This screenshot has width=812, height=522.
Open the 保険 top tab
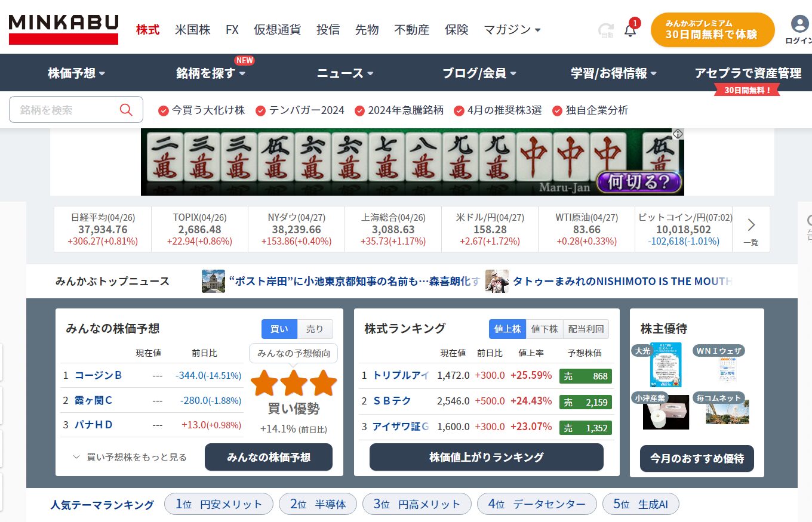click(x=456, y=29)
